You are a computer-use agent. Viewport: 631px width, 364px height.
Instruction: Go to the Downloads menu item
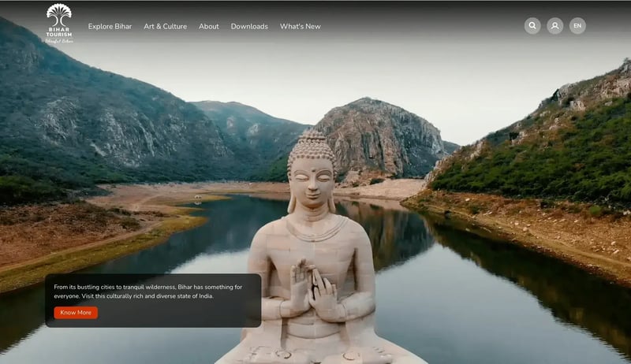point(249,26)
